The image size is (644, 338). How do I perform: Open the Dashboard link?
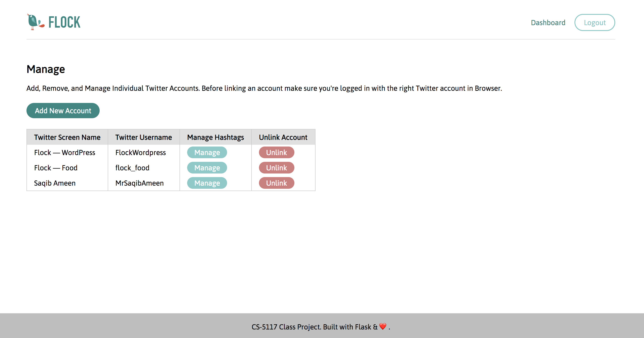tap(548, 22)
